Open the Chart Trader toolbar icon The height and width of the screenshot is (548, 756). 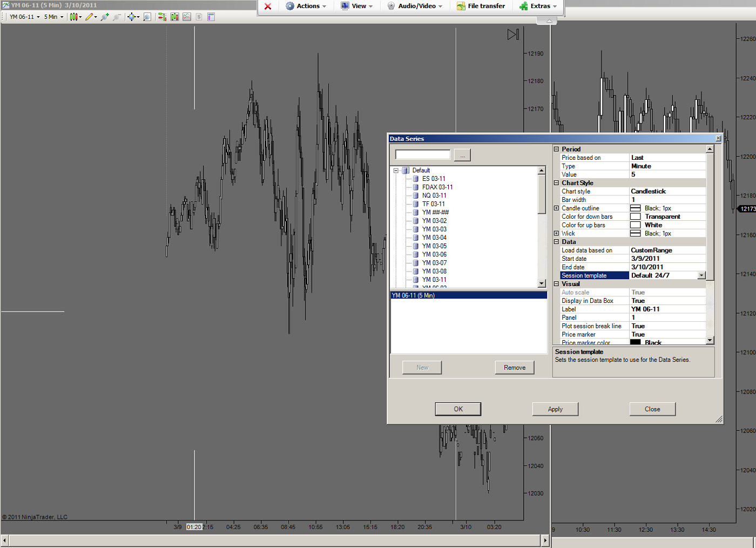(161, 17)
